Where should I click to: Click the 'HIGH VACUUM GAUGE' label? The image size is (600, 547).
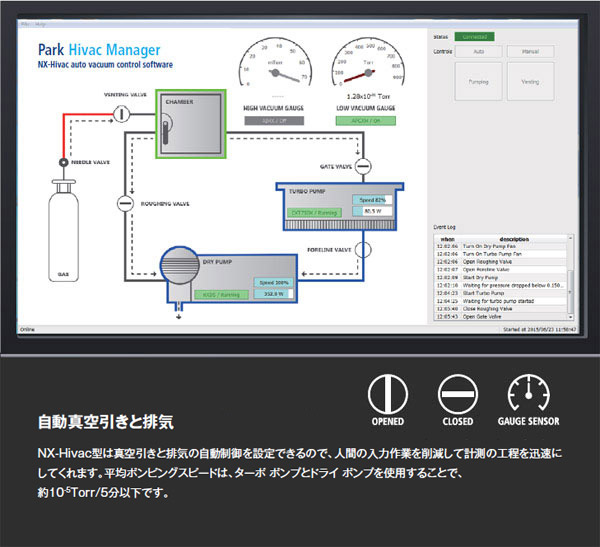pyautogui.click(x=274, y=108)
